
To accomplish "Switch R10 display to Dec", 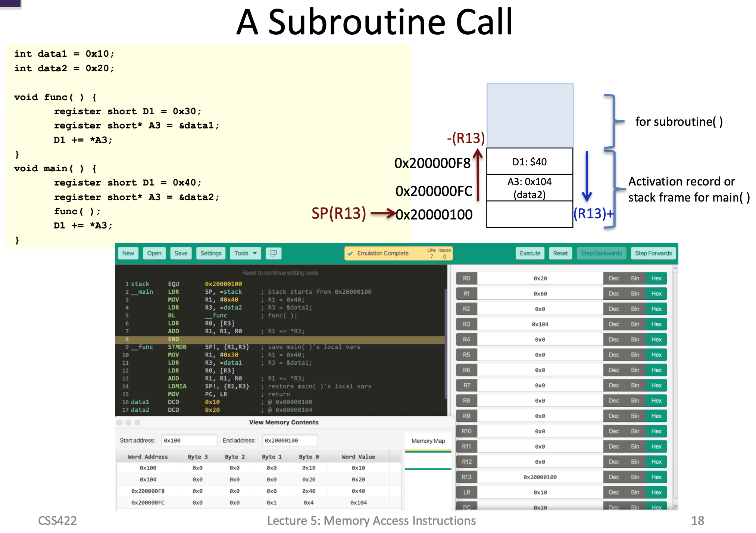I will 614,431.
